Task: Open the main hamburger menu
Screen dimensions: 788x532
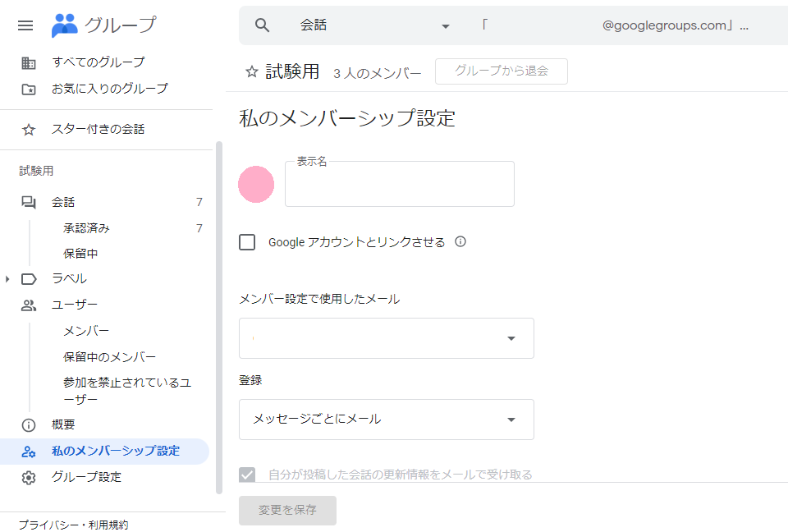Action: tap(25, 25)
